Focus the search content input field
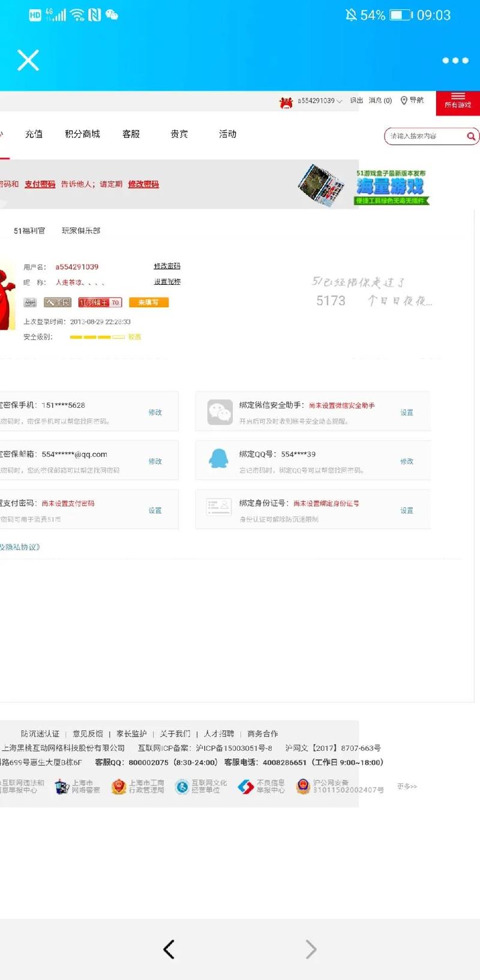This screenshot has height=980, width=480. coord(425,136)
